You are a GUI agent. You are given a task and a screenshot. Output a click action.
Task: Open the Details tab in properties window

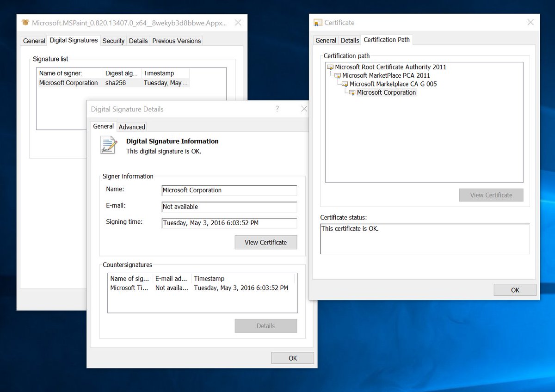[138, 41]
